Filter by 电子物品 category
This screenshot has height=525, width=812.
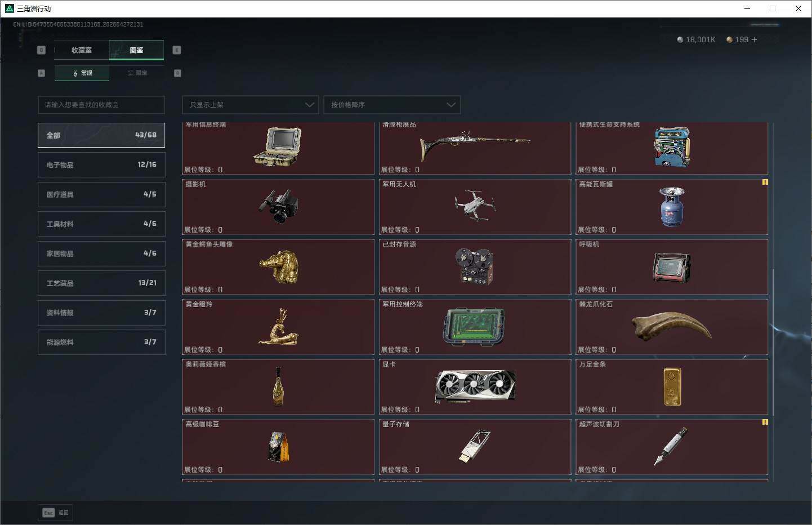pyautogui.click(x=101, y=165)
